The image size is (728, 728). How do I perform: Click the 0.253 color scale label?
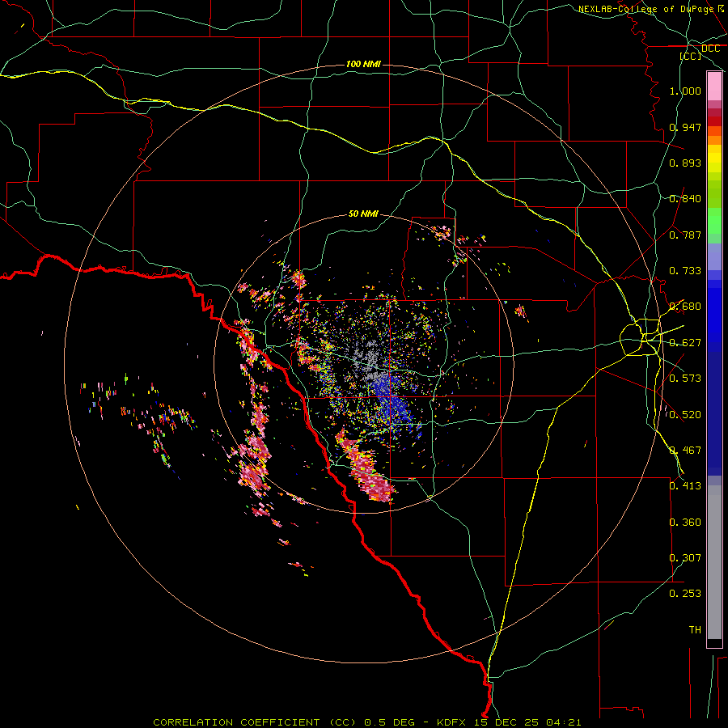click(x=685, y=594)
